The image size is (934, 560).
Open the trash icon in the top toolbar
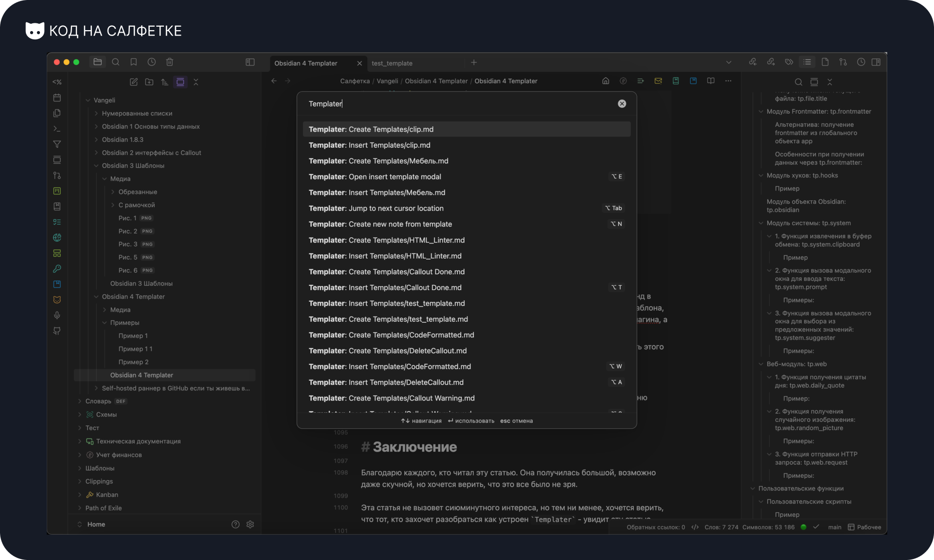coord(170,62)
